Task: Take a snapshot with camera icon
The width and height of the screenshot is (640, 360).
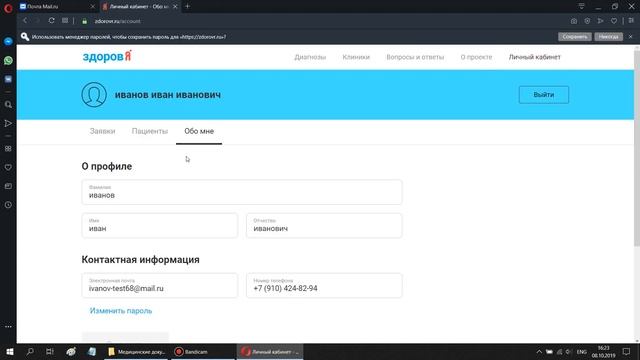Action: pyautogui.click(x=574, y=21)
